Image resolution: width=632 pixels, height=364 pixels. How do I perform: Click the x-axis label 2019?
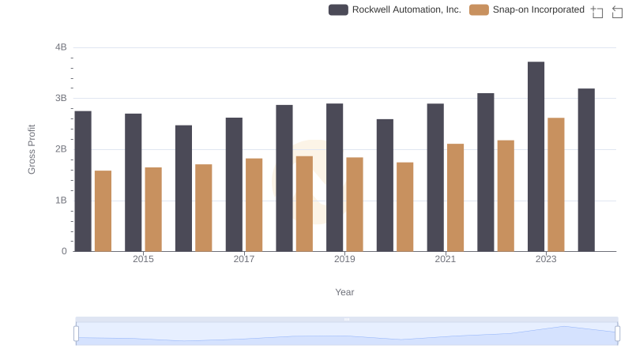344,259
